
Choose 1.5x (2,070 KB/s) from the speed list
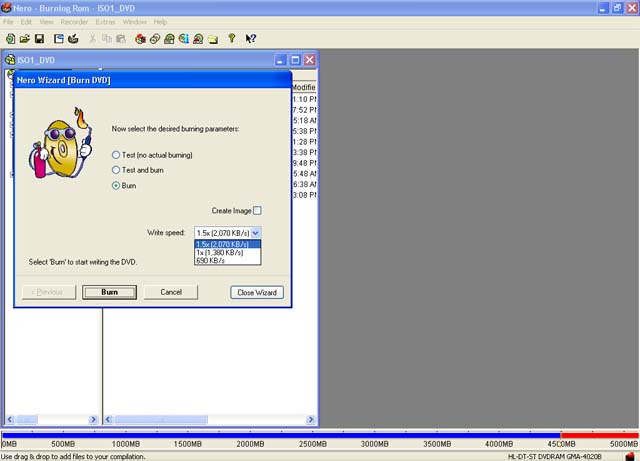pos(228,244)
